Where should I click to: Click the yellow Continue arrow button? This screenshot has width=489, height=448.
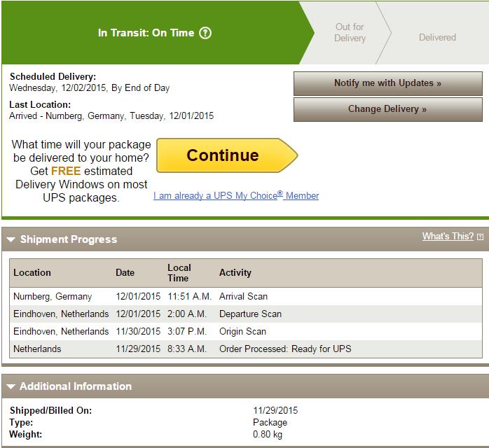click(x=227, y=155)
